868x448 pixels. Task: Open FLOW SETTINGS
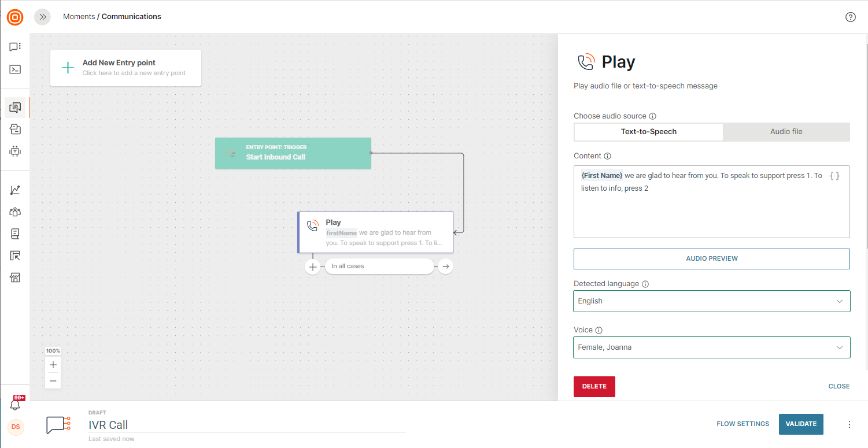(x=743, y=424)
